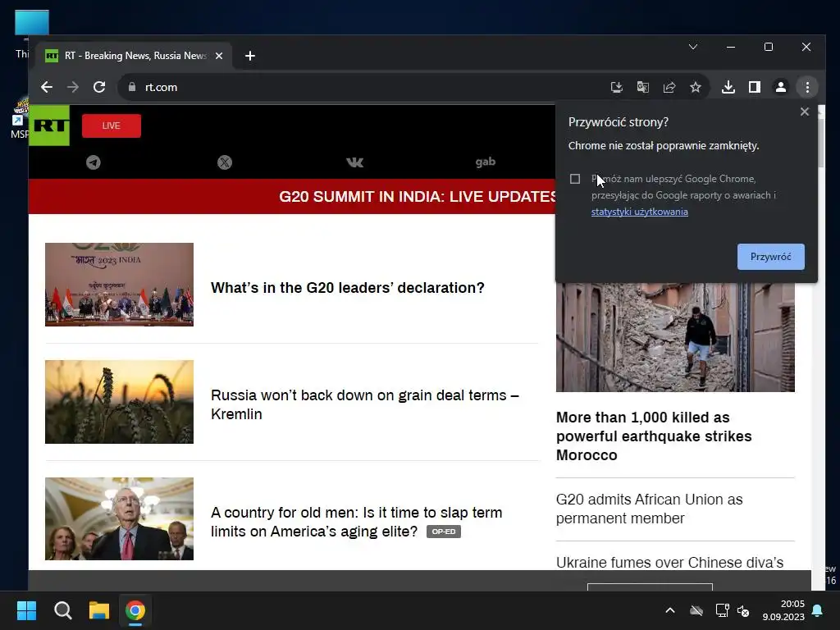Open the Chrome profile menu
The width and height of the screenshot is (840, 630).
pos(781,87)
